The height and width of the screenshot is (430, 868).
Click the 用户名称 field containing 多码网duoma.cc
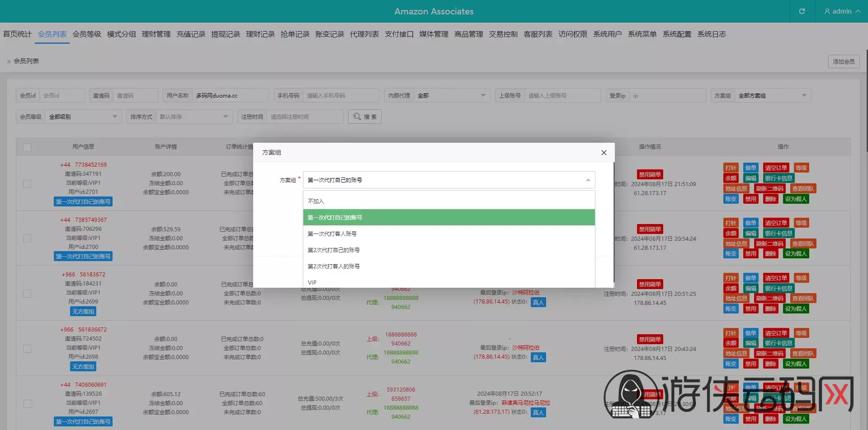click(230, 96)
